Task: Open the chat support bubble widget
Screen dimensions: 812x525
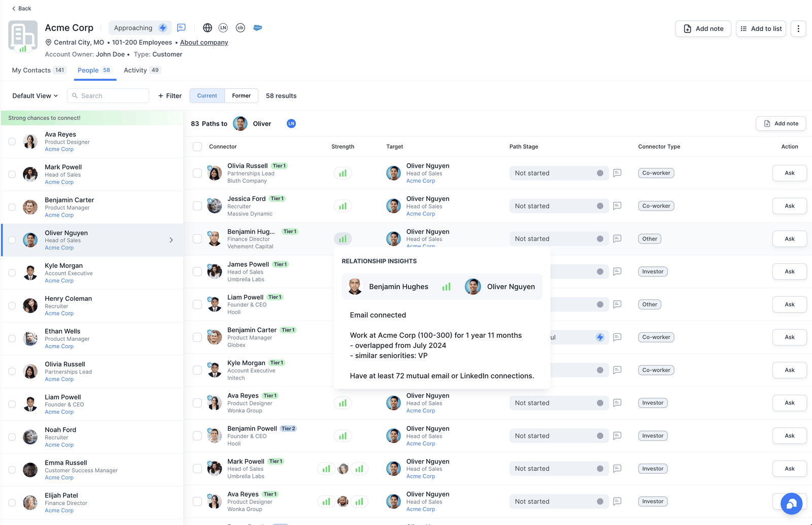Action: pos(792,504)
